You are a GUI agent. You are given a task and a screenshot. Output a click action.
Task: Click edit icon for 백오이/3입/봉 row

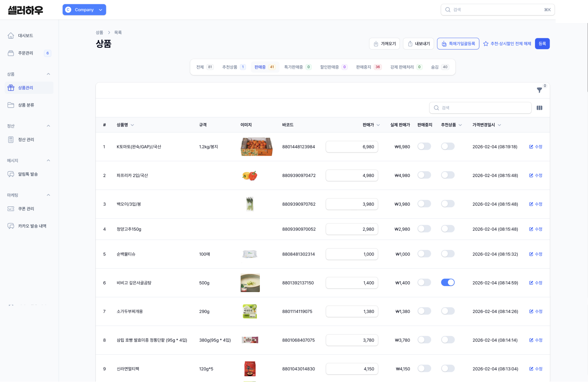point(531,204)
